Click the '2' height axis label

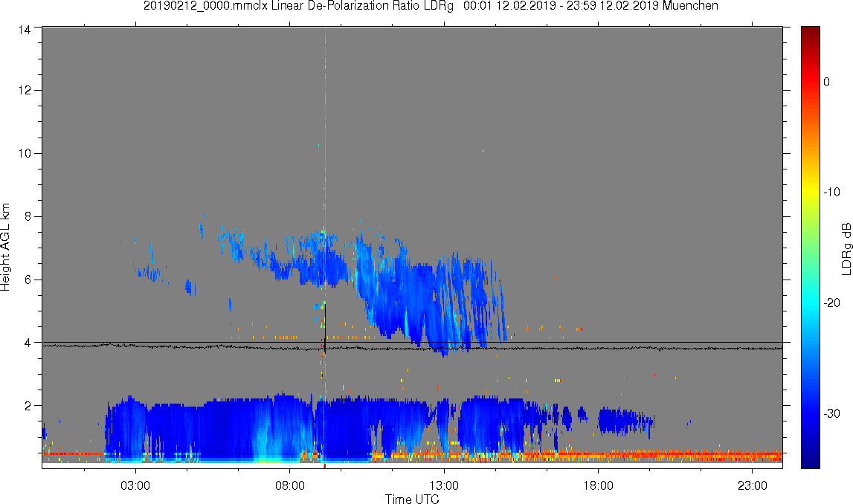(x=28, y=406)
